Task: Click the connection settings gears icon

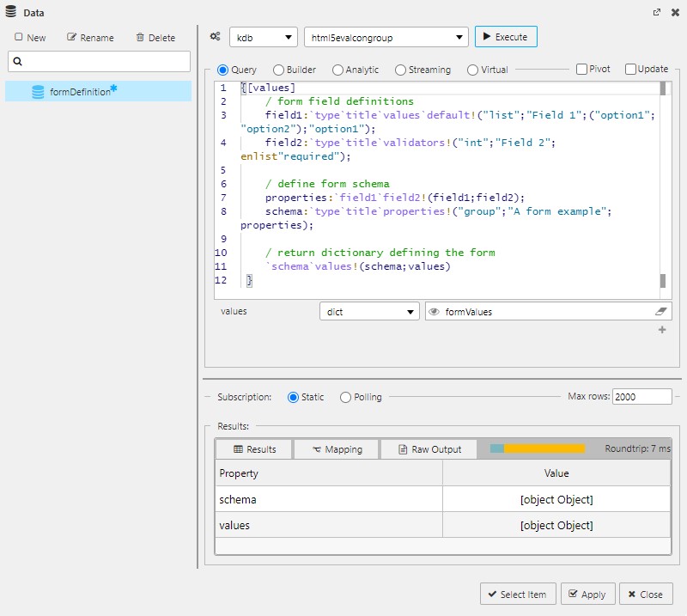Action: click(x=215, y=37)
